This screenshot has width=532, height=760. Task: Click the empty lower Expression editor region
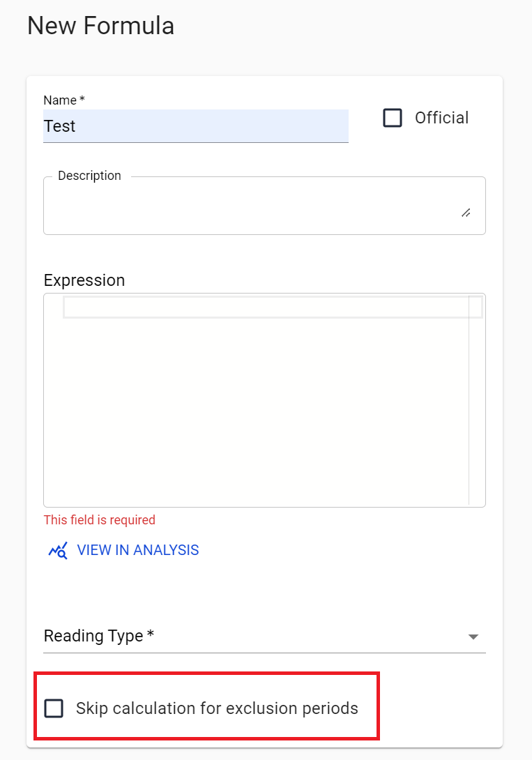point(258,453)
